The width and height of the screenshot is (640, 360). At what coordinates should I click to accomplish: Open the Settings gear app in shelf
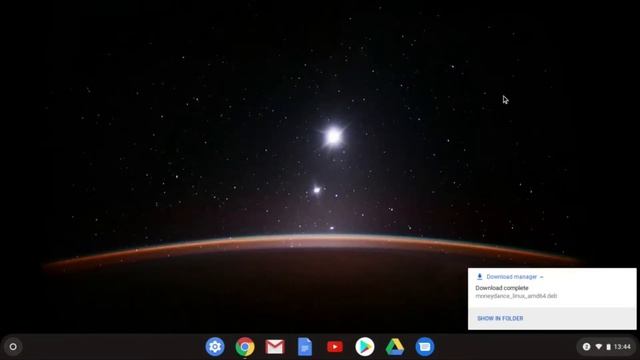pyautogui.click(x=215, y=347)
